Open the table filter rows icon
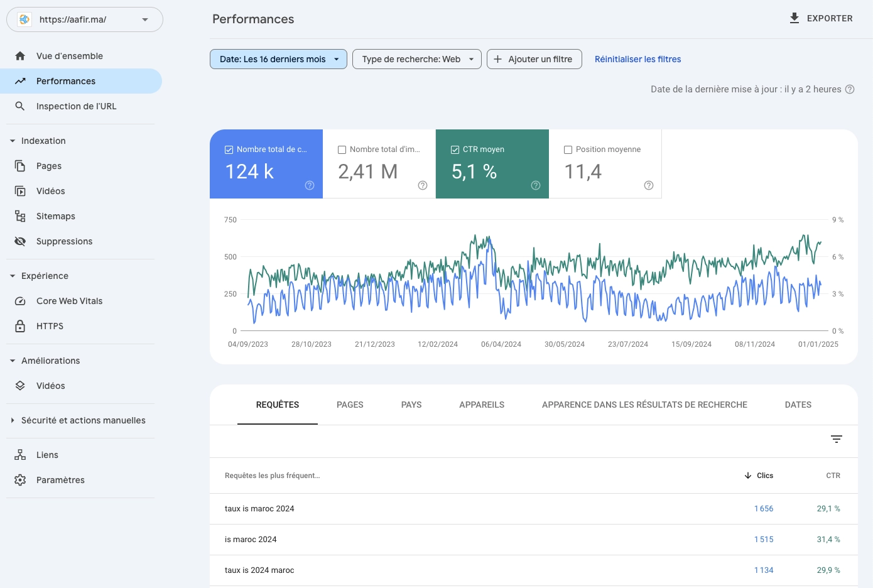873x588 pixels. (x=836, y=439)
